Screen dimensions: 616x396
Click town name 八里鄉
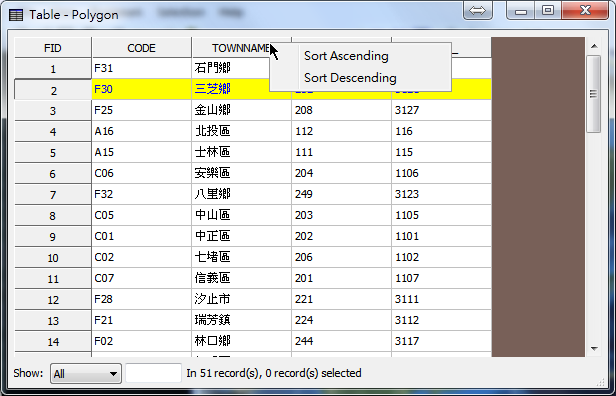point(213,194)
